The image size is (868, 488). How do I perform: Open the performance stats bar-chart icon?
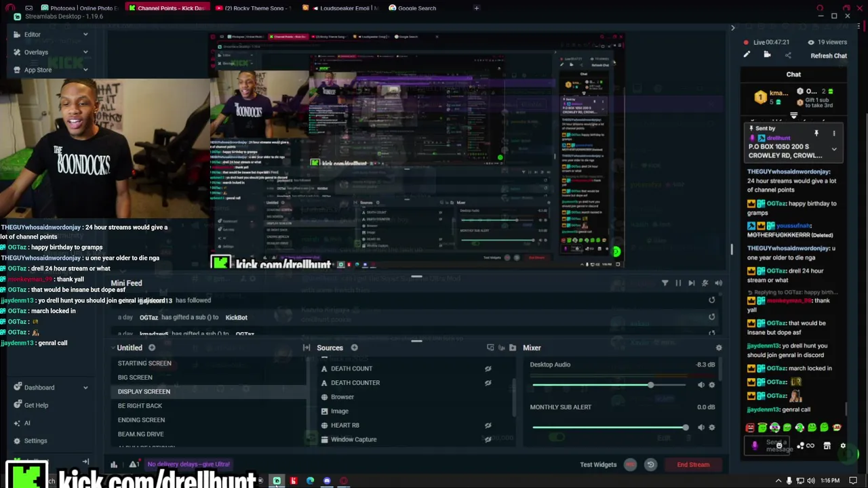(114, 465)
